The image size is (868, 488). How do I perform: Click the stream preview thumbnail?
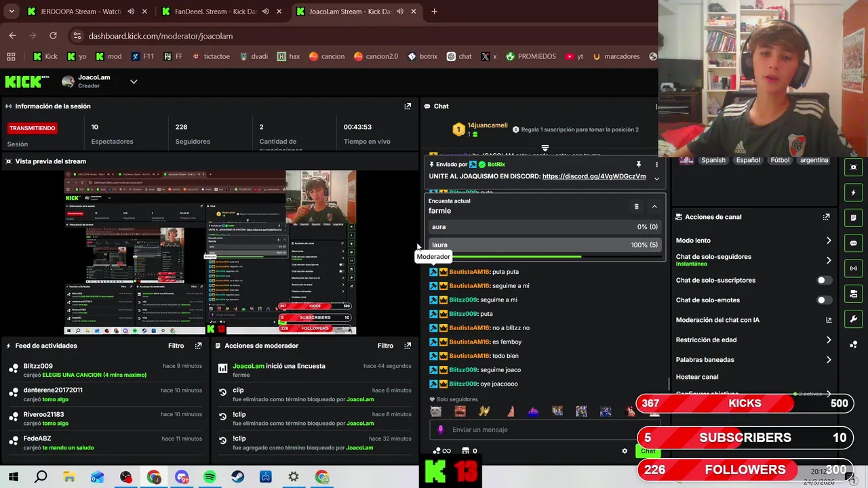210,253
